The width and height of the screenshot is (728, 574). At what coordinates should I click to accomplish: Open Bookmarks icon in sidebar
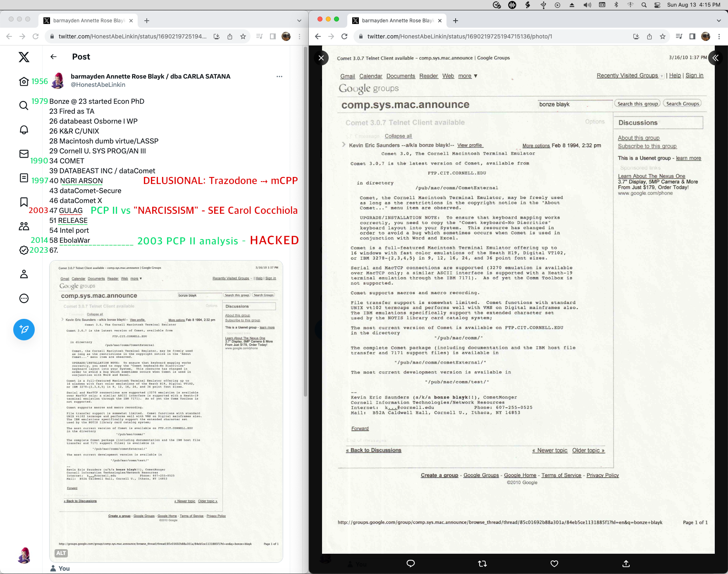tap(24, 202)
